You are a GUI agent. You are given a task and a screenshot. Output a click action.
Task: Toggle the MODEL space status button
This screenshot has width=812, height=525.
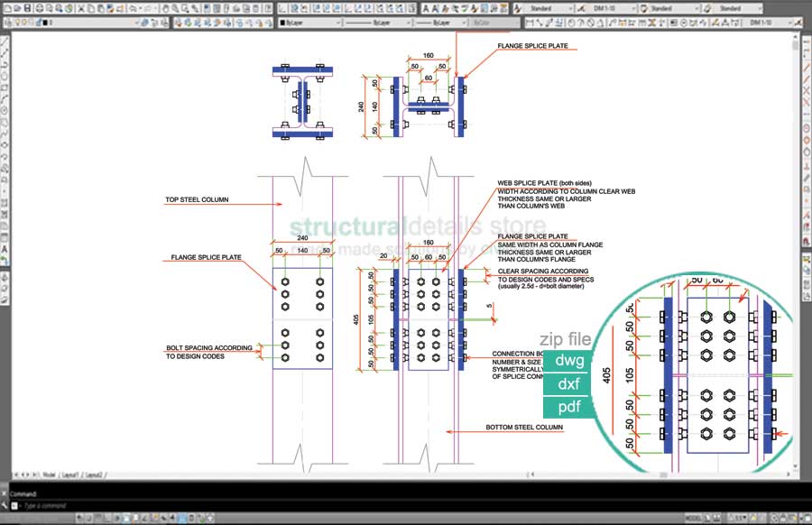click(x=694, y=518)
